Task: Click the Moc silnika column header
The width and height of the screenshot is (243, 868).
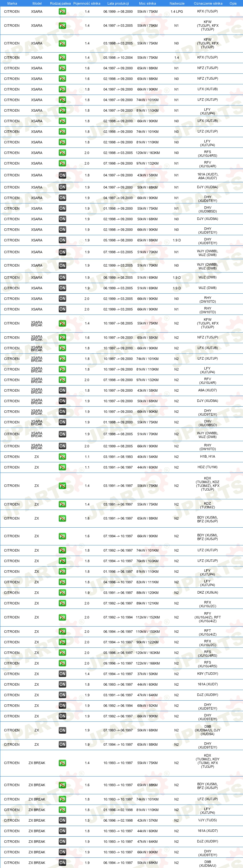Action: (147, 3)
